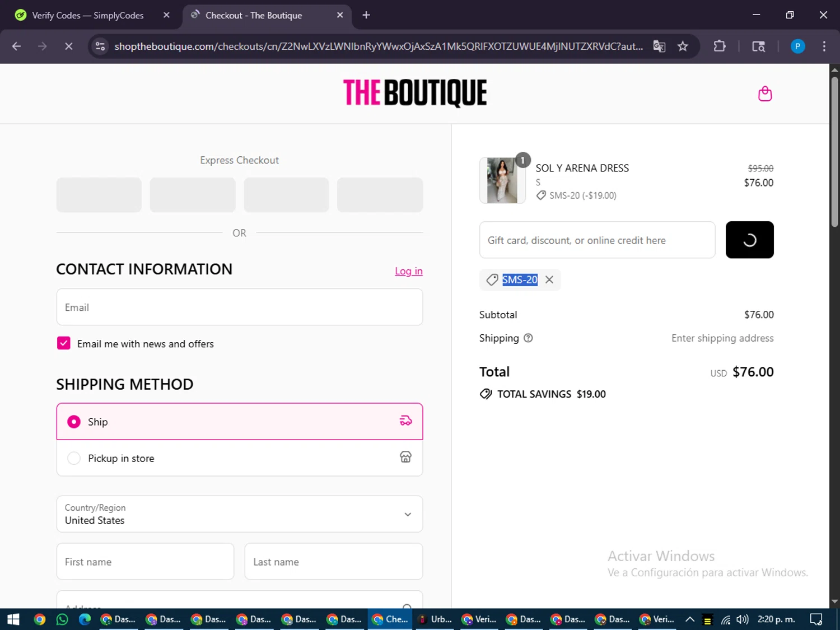Click the tag icon under Sol Y Arena Dress

[x=541, y=195]
